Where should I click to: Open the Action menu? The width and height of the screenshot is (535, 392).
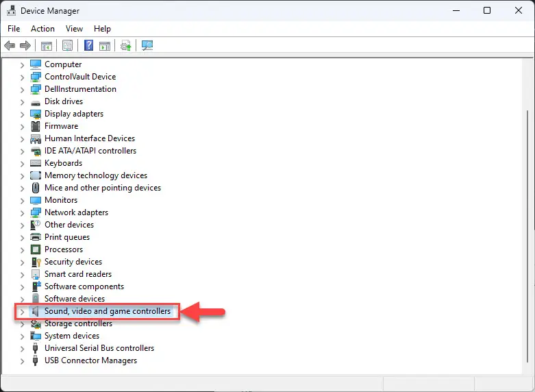click(42, 29)
